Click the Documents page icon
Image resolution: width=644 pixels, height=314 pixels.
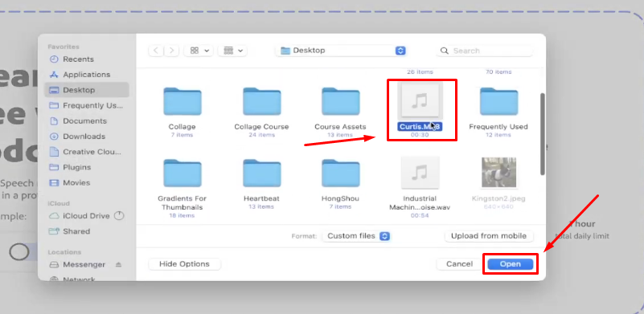(54, 121)
